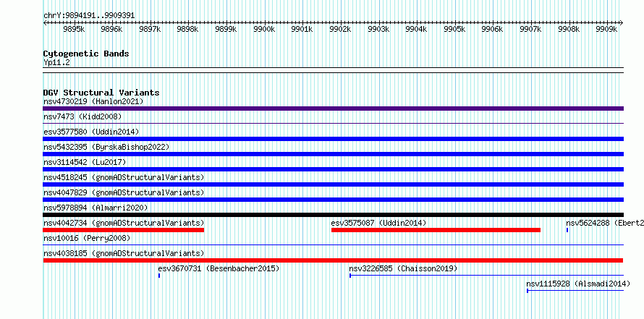The height and width of the screenshot is (319, 644).
Task: Click the Cytogenetic Bands track title
Action: tap(86, 54)
